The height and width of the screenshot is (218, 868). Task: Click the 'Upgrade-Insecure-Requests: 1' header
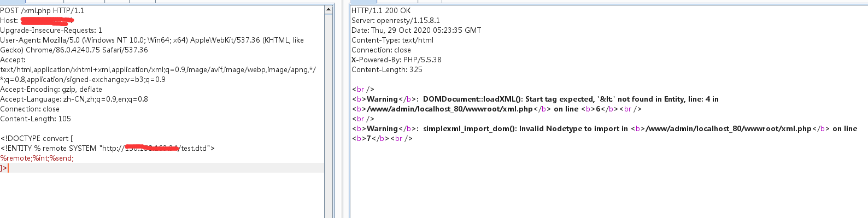[x=51, y=30]
